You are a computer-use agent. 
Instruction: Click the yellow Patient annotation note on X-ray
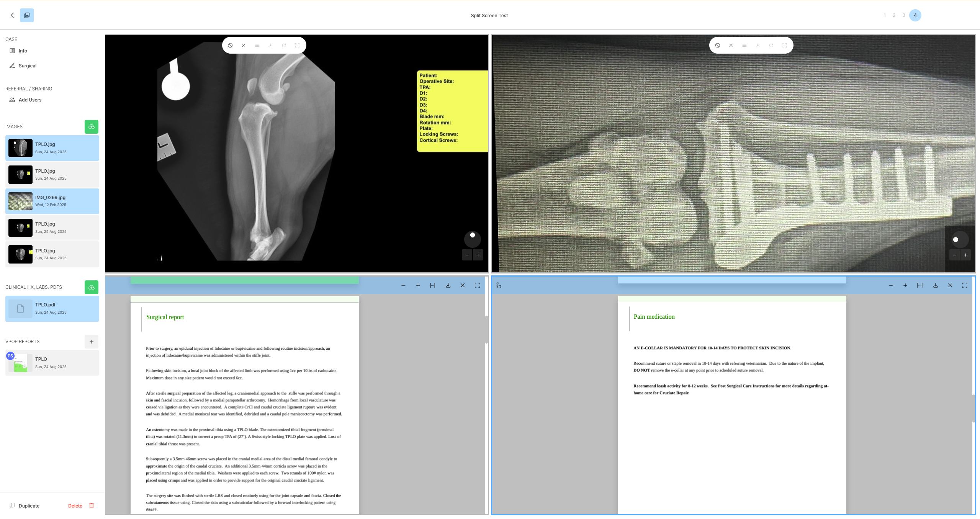click(x=452, y=111)
